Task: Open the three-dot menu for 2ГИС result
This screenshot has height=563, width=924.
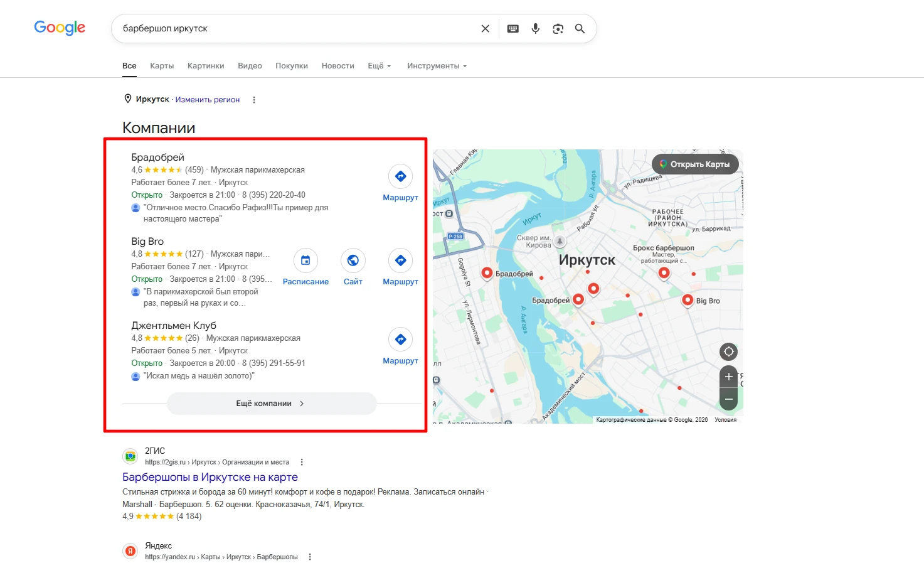Action: tap(302, 462)
